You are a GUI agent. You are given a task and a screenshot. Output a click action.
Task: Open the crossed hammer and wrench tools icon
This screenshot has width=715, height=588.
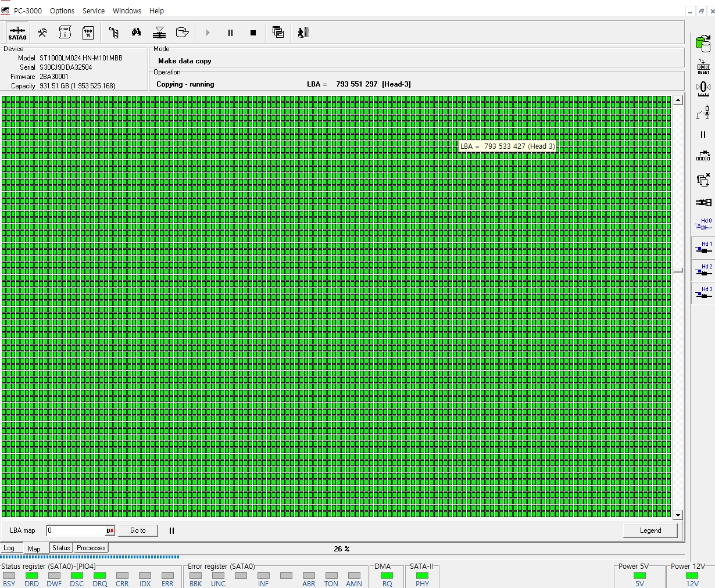(x=42, y=33)
